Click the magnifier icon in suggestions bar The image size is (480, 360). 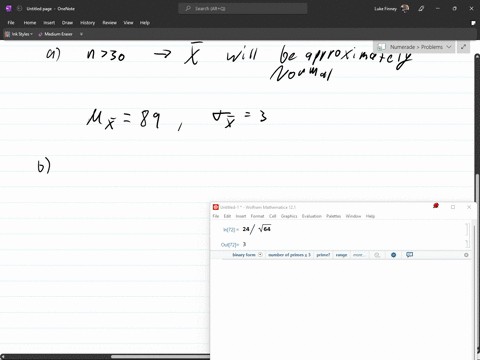point(377,255)
